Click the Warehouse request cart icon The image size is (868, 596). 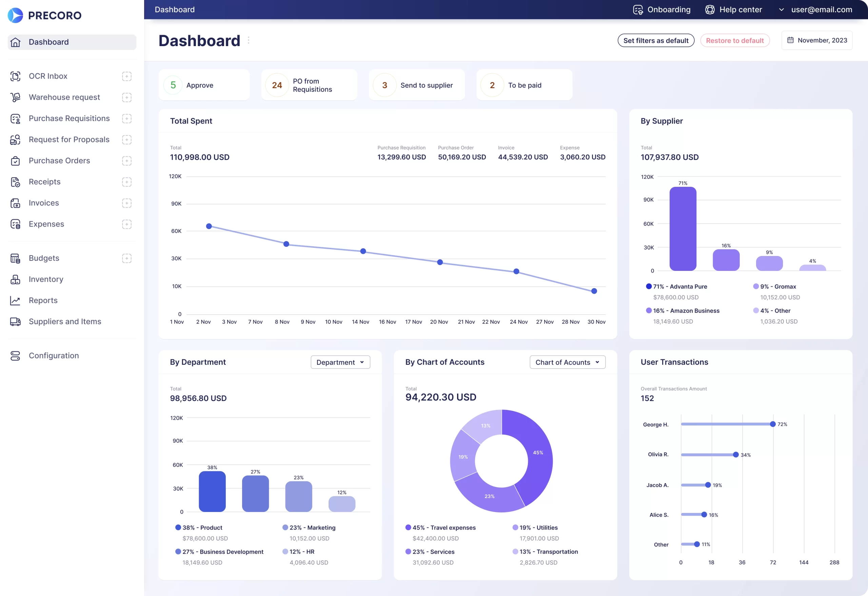[15, 97]
